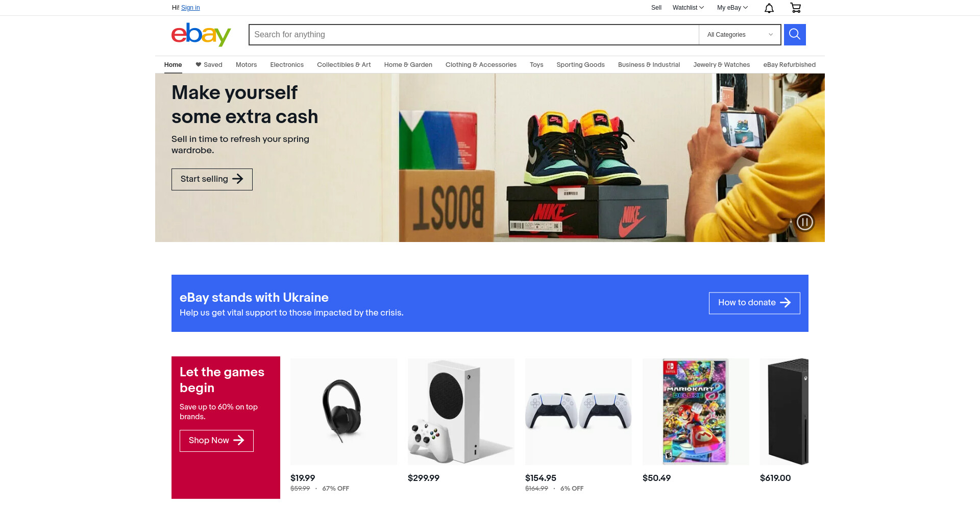Screen dimensions: 980x531
Task: Open the Mario Kart 8 Deluxe listing
Action: coord(696,412)
